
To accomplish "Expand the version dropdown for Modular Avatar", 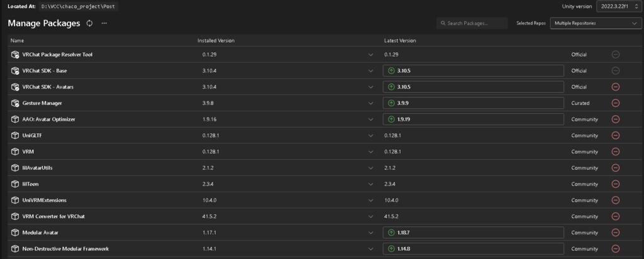I will coord(371,233).
